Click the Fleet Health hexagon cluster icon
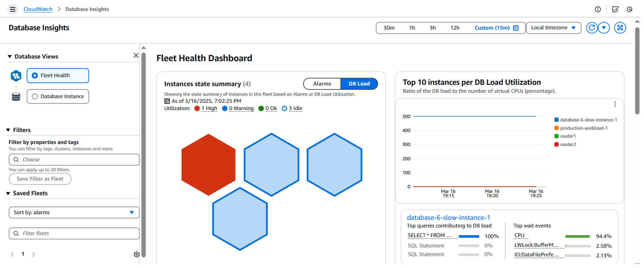 (16, 76)
